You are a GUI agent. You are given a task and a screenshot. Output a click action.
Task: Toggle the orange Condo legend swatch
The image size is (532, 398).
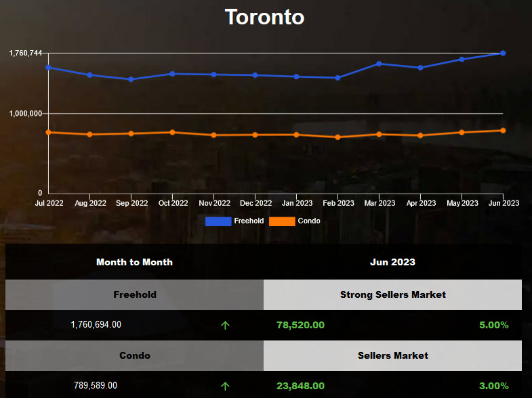(x=282, y=221)
